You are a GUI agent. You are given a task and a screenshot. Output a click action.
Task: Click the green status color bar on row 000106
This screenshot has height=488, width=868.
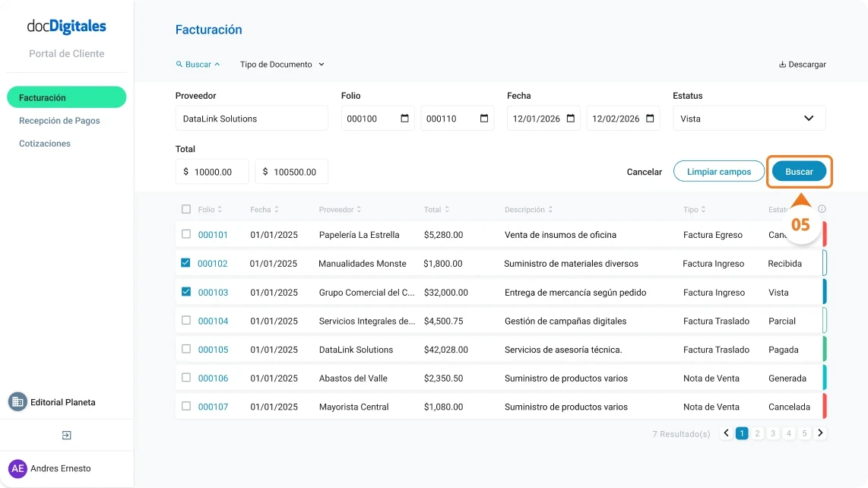tap(823, 378)
